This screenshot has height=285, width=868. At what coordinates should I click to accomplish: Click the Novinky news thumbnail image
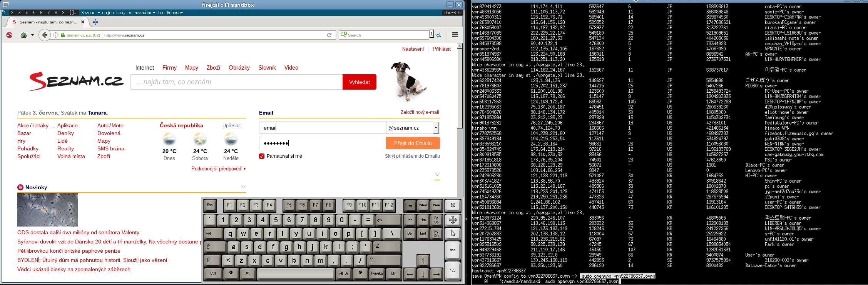pos(47,210)
